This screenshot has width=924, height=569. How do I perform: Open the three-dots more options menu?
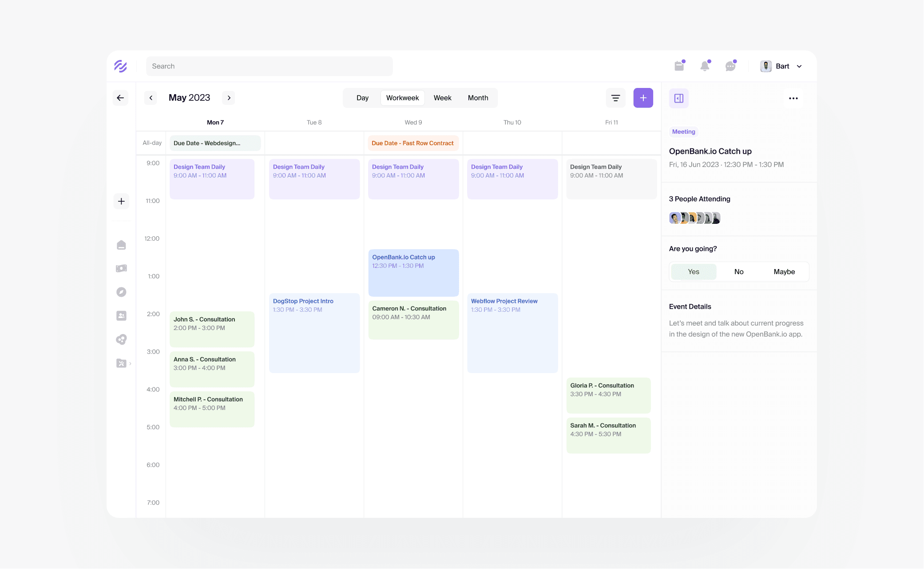(x=793, y=98)
